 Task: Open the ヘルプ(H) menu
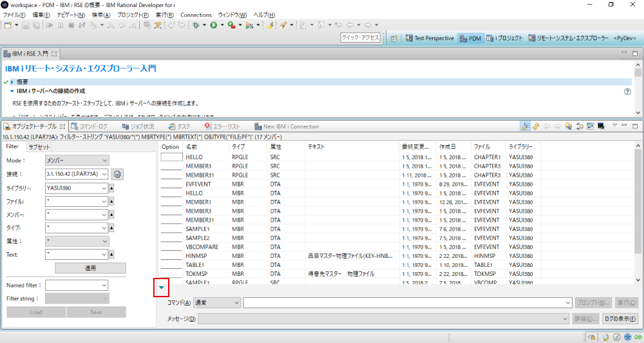click(x=264, y=15)
